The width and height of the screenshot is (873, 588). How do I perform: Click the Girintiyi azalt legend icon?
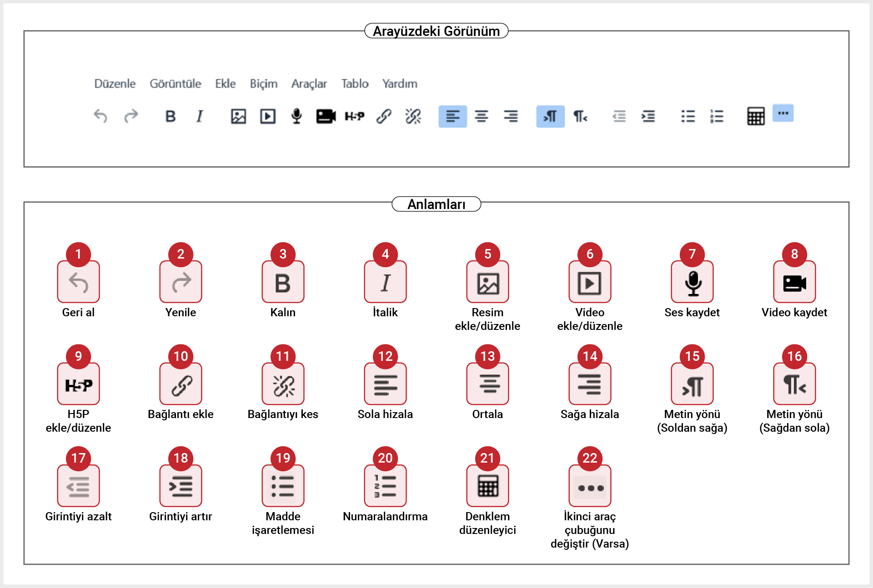[x=78, y=486]
